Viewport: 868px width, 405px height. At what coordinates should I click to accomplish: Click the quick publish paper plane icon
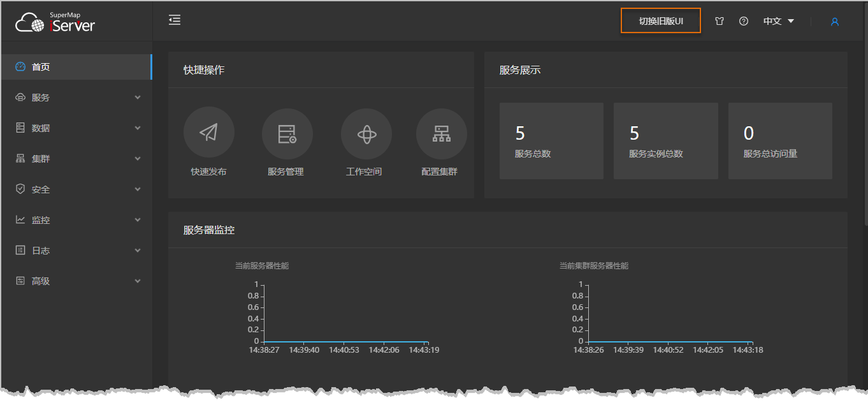[x=208, y=133]
